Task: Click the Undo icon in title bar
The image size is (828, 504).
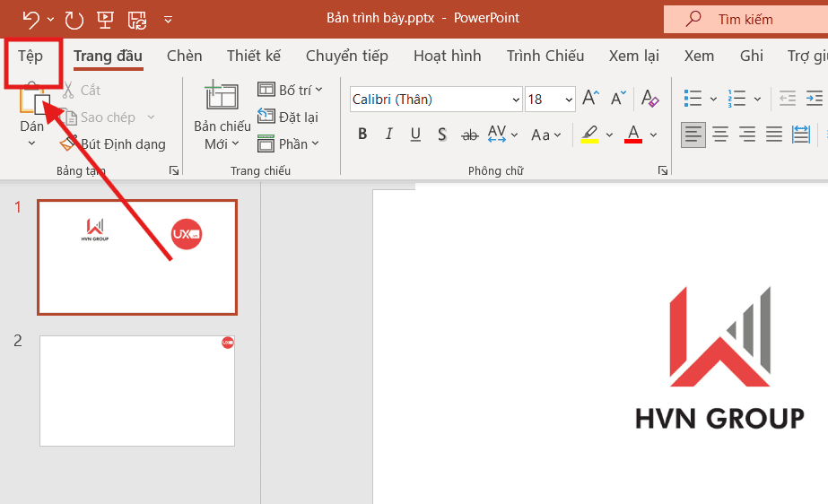Action: [31, 20]
